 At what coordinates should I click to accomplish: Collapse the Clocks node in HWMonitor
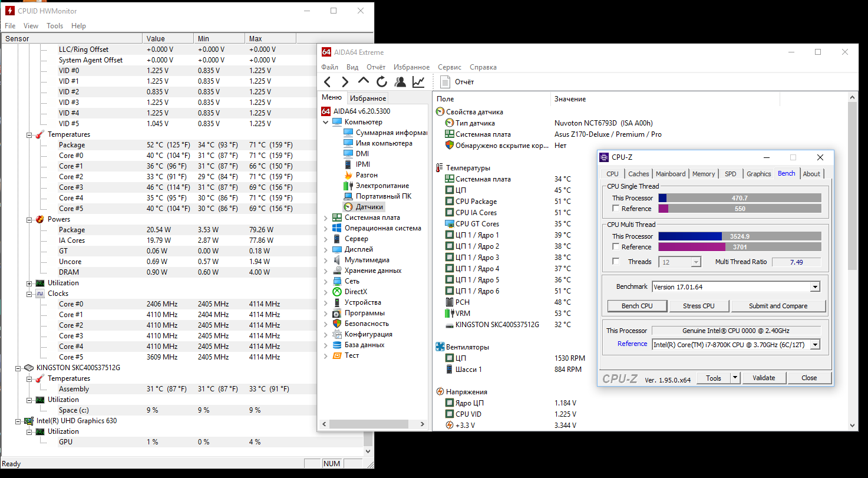(28, 294)
